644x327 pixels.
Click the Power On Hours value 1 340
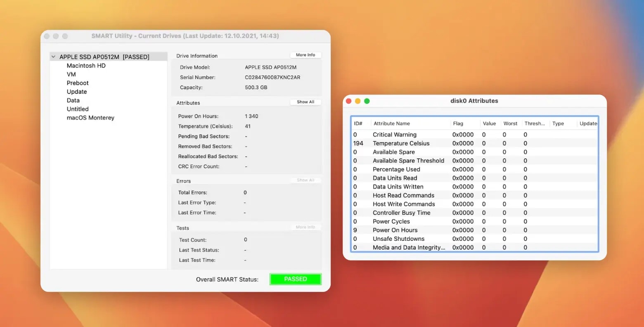tap(251, 116)
